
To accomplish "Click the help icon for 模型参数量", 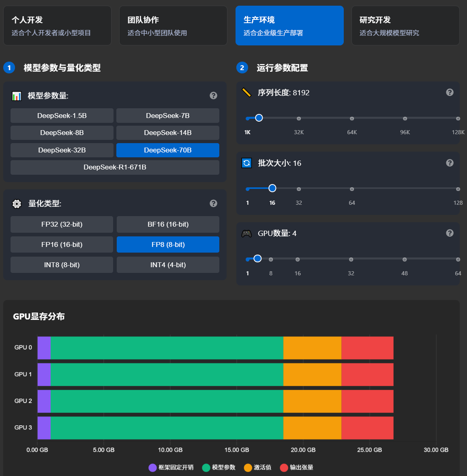I will (x=213, y=96).
